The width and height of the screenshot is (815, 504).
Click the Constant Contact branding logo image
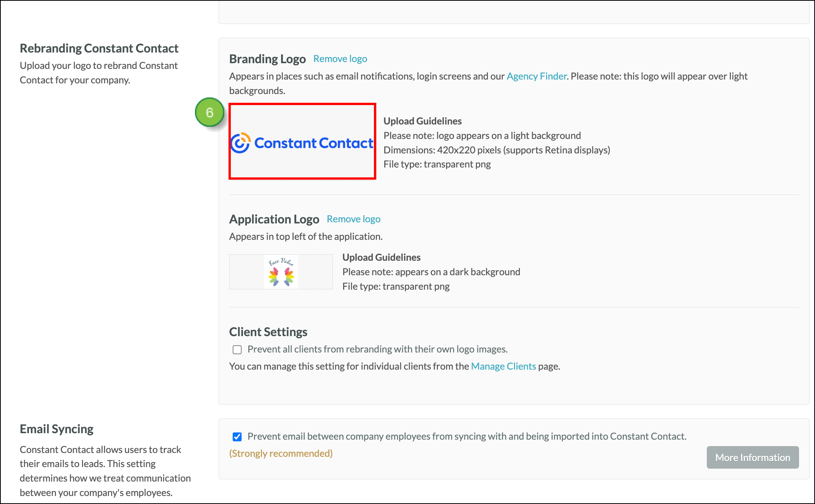click(x=302, y=142)
